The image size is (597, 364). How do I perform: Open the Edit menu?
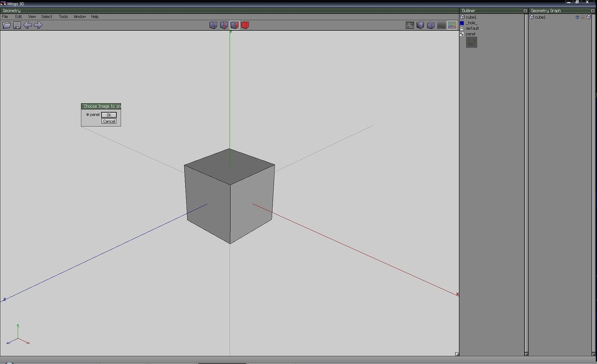pos(18,17)
